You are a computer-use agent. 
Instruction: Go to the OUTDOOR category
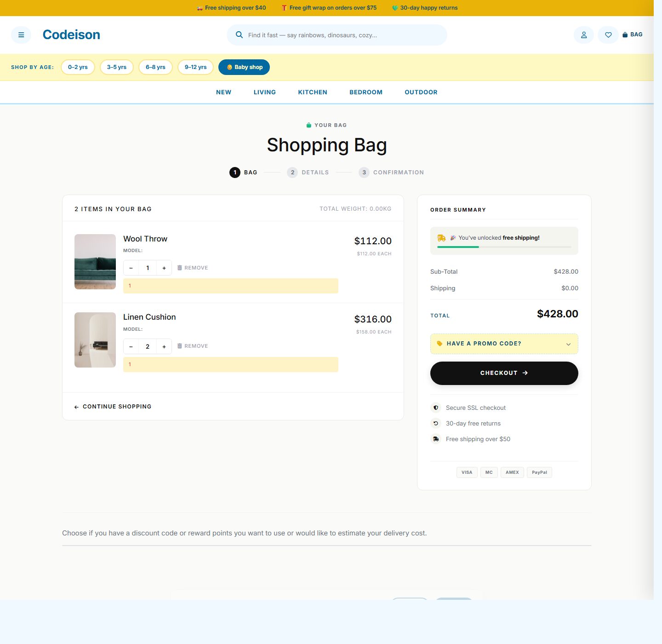[421, 92]
